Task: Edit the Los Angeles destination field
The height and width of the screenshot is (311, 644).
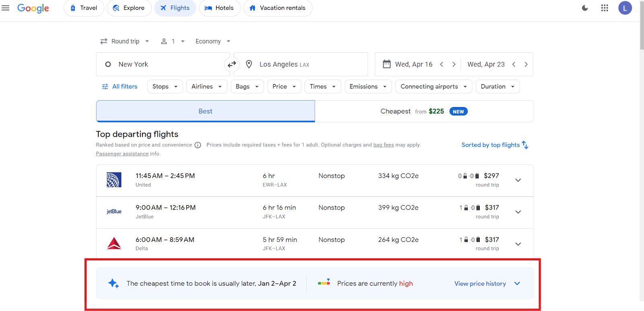Action: pos(301,64)
